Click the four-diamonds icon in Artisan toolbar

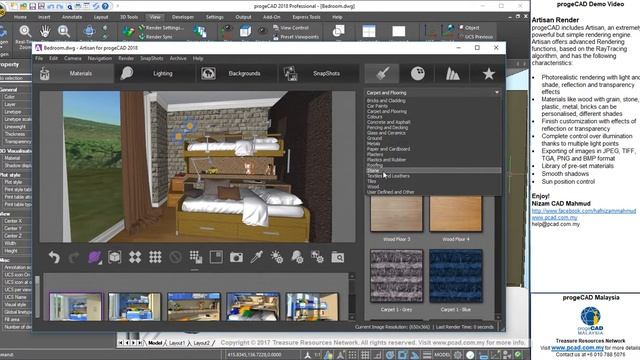[135, 257]
